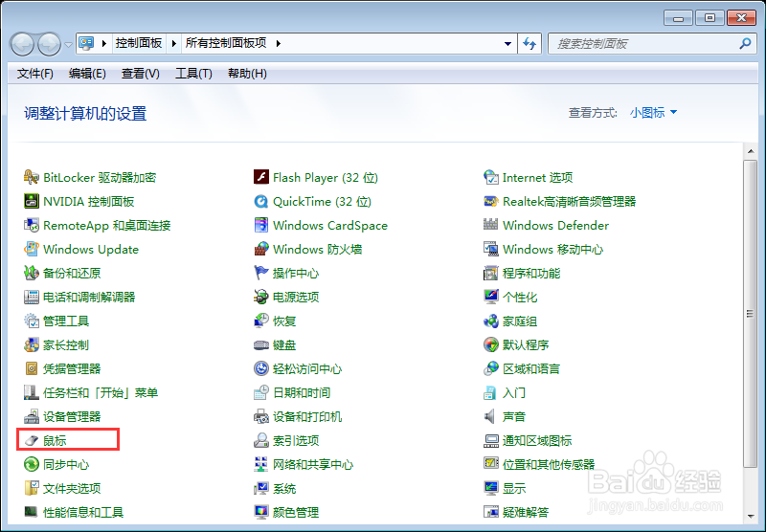Screen dimensions: 766x532
Task: Open 同步中心 green sync icon
Action: click(x=32, y=464)
